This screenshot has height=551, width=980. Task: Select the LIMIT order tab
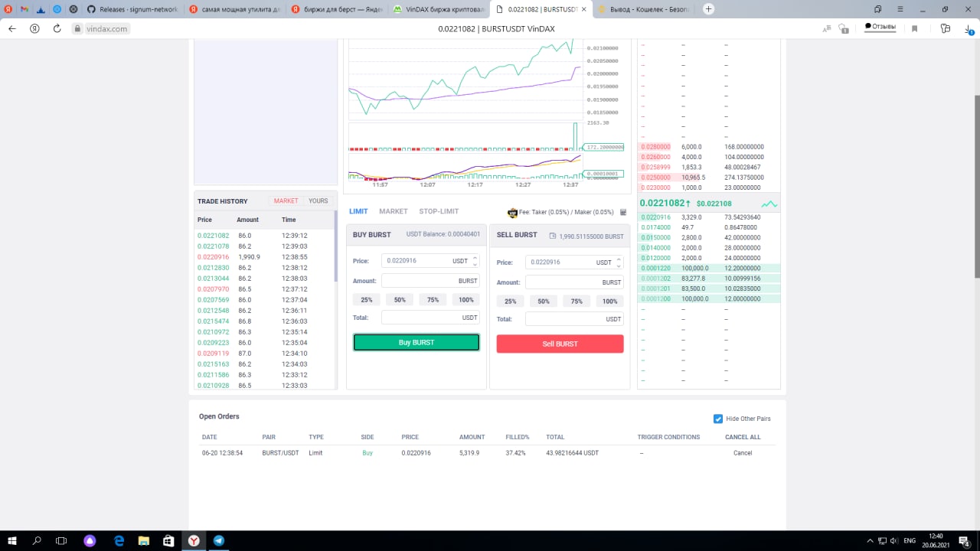pyautogui.click(x=358, y=211)
